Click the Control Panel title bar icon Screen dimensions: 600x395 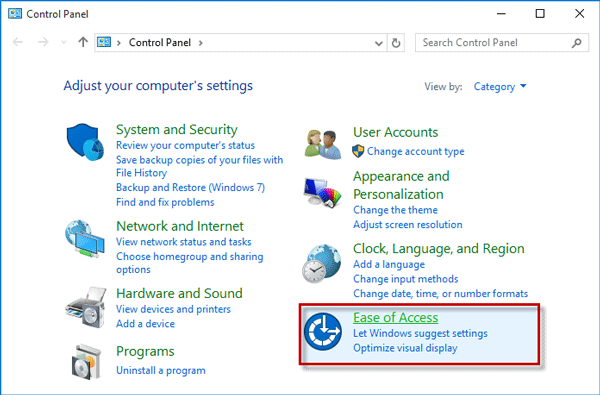click(15, 14)
